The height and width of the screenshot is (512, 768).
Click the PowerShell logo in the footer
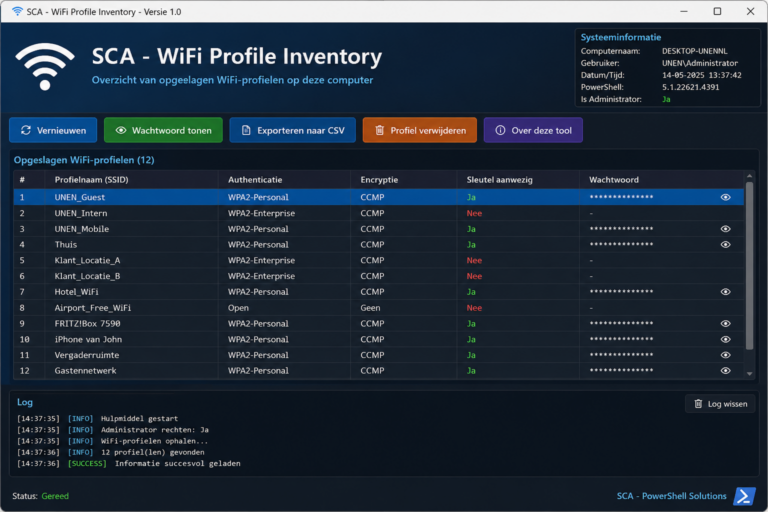point(744,496)
